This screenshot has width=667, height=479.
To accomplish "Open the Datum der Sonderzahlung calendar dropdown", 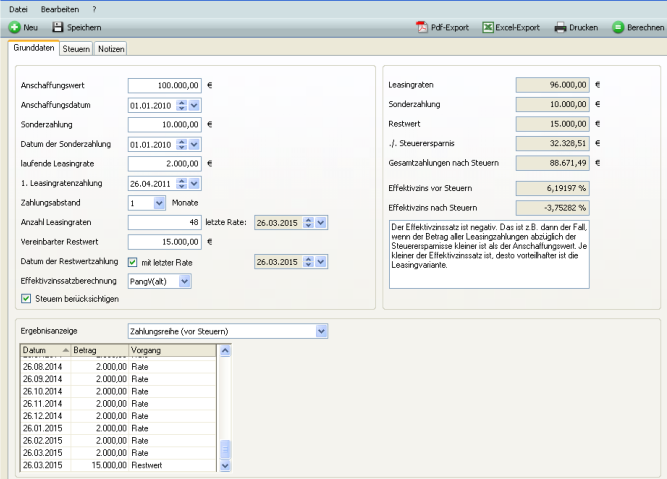I will click(x=195, y=144).
